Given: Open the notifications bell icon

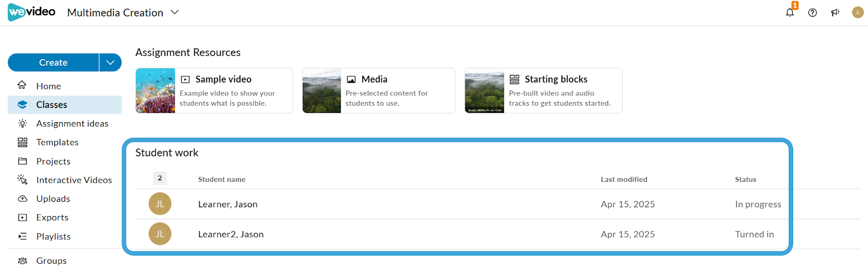Looking at the screenshot, I should (790, 12).
